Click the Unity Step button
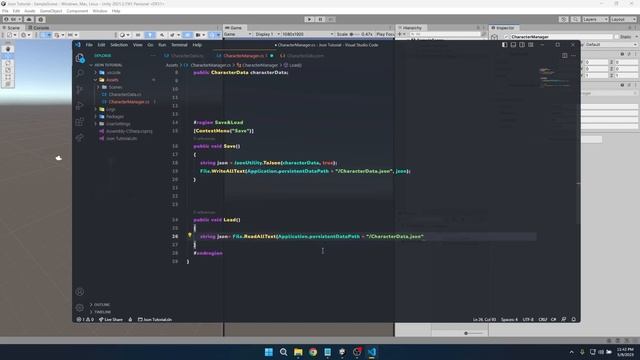The image size is (640, 360). click(331, 19)
